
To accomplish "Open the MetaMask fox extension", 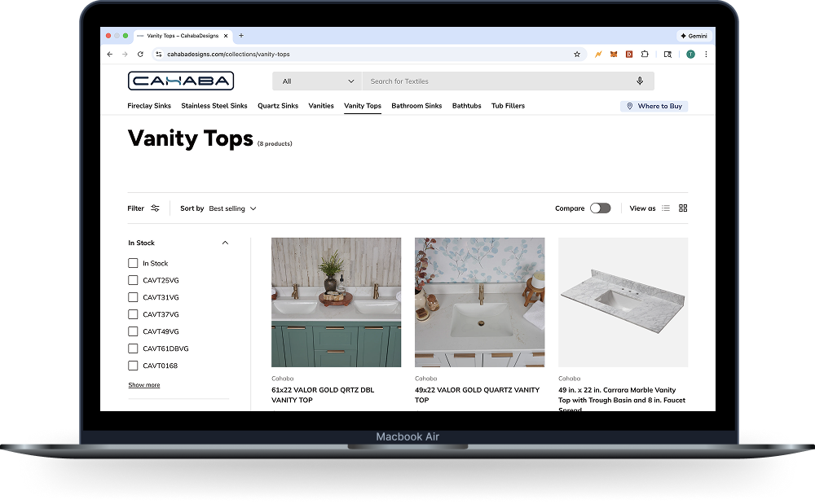I will 612,55.
